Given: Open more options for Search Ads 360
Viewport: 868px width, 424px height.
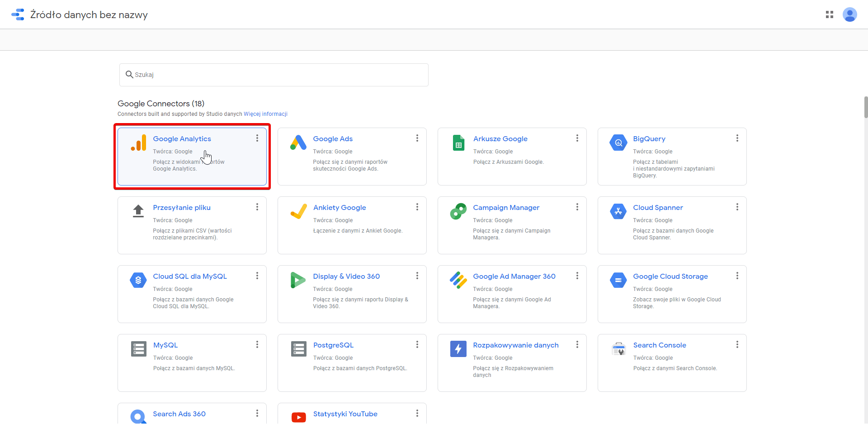Looking at the screenshot, I should (257, 413).
